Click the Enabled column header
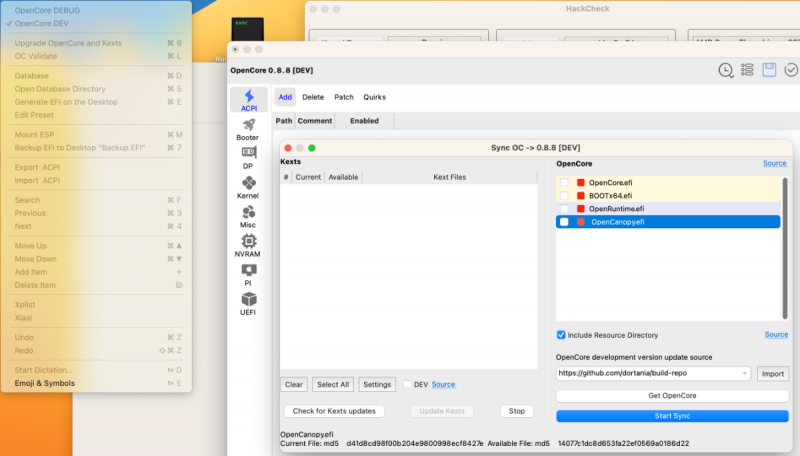 coord(364,121)
